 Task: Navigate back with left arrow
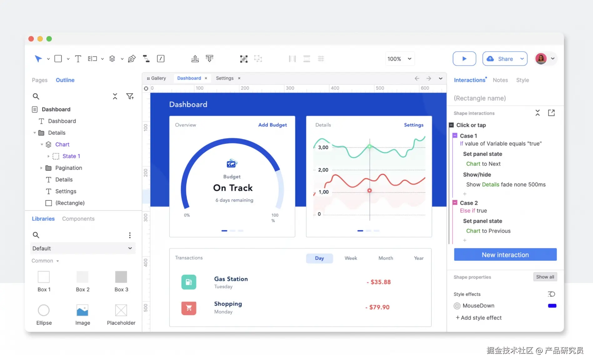pos(417,78)
